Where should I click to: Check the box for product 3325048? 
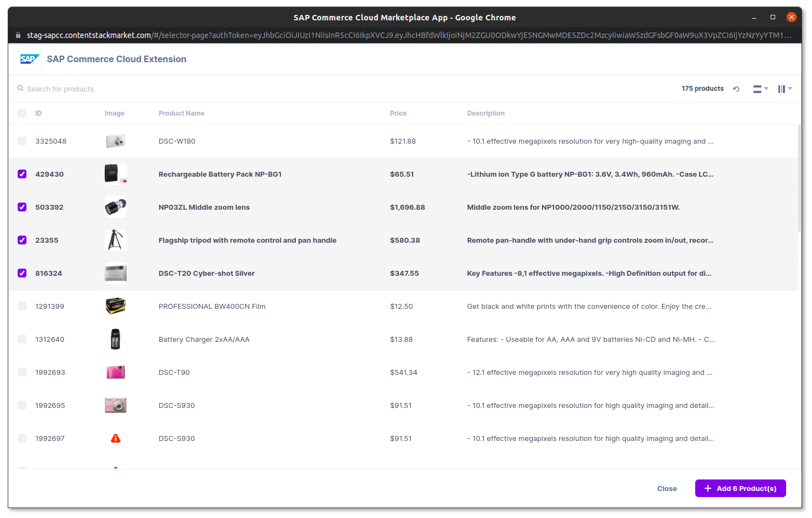click(22, 141)
